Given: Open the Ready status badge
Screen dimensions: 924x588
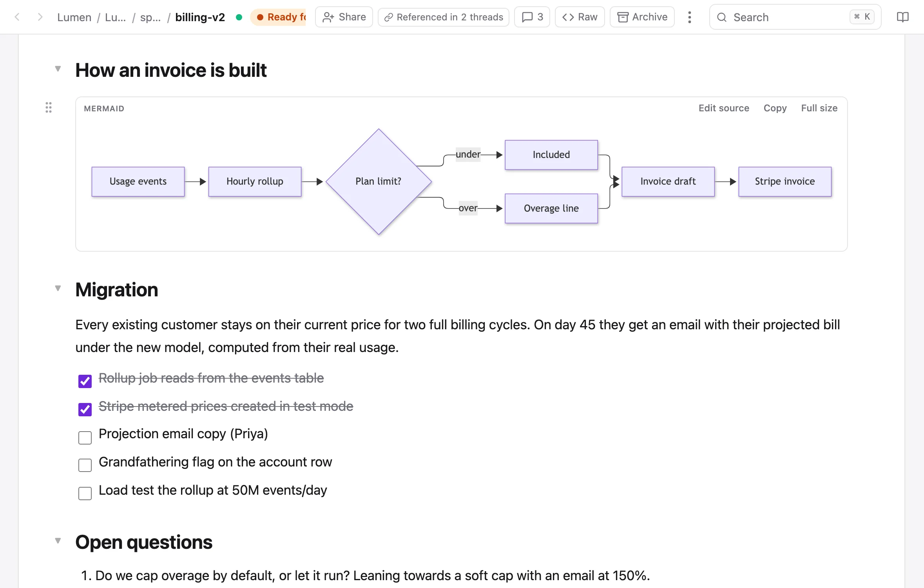Looking at the screenshot, I should pos(278,17).
